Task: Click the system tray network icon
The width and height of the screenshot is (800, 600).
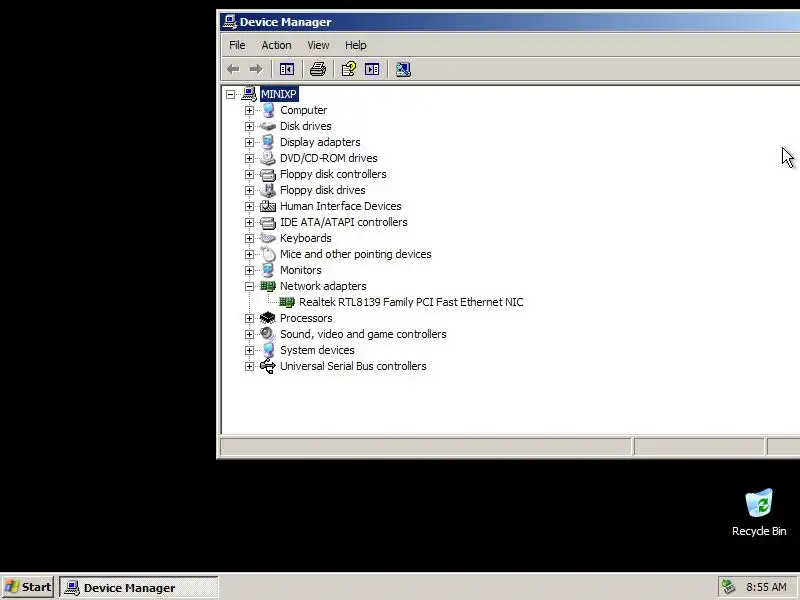Action: click(729, 587)
